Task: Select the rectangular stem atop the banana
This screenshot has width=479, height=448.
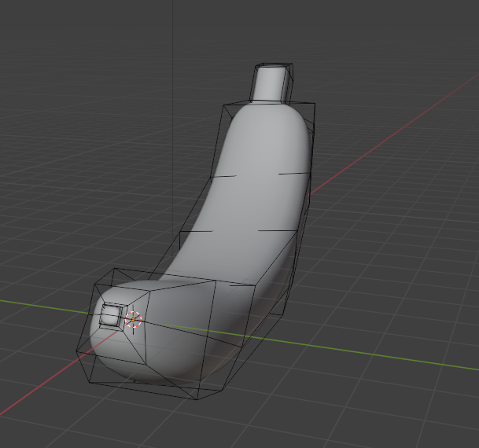Action: 272,83
